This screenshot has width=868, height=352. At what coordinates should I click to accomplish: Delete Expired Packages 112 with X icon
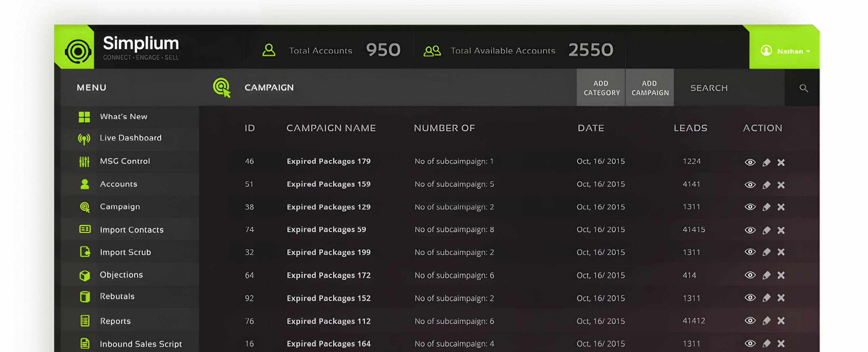click(781, 321)
